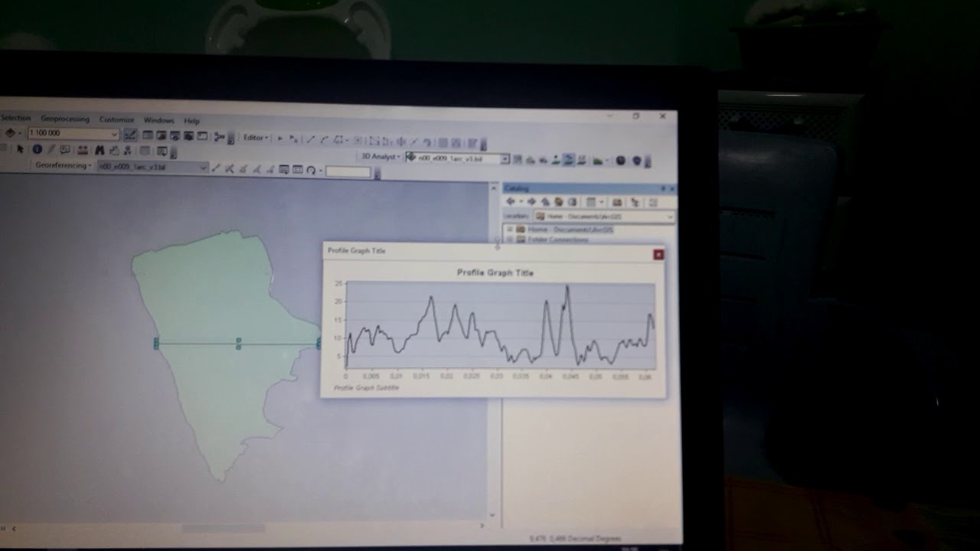Select the Create Line of Sight tool
980x551 pixels.
click(x=543, y=160)
